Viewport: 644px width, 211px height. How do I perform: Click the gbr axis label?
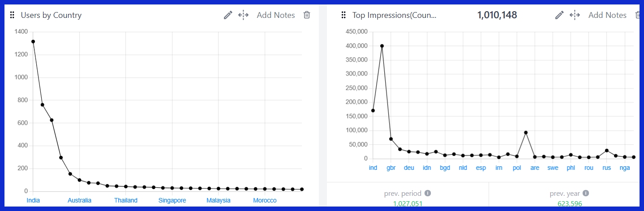[391, 168]
